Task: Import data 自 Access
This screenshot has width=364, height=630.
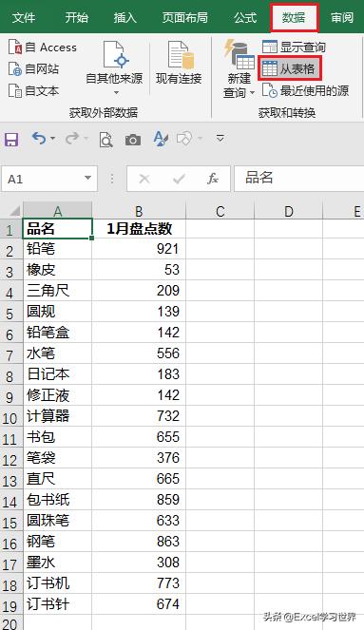Action: click(43, 48)
